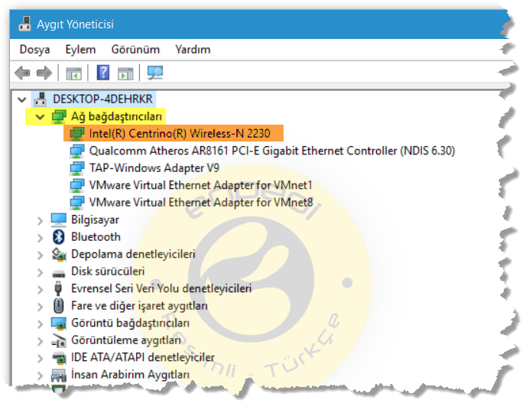This screenshot has height=413, width=532.
Task: Click Scan for hardware changes toolbar icon
Action: pos(155,73)
